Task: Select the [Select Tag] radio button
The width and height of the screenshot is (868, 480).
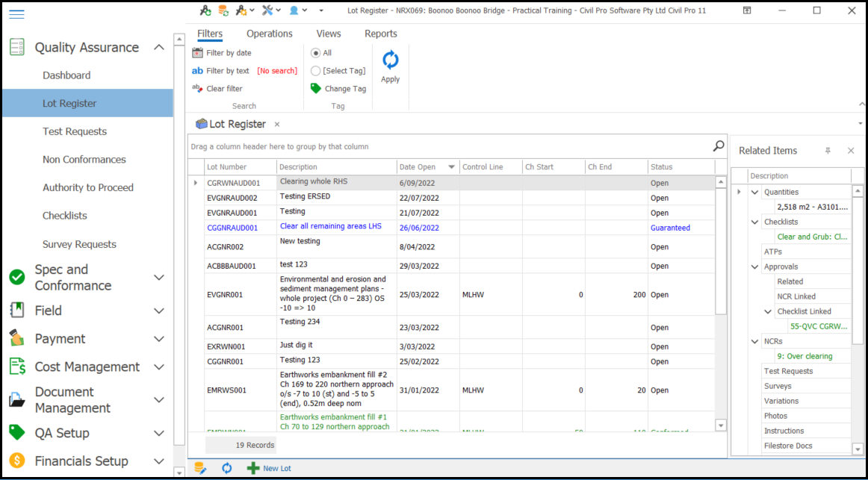Action: [x=316, y=71]
